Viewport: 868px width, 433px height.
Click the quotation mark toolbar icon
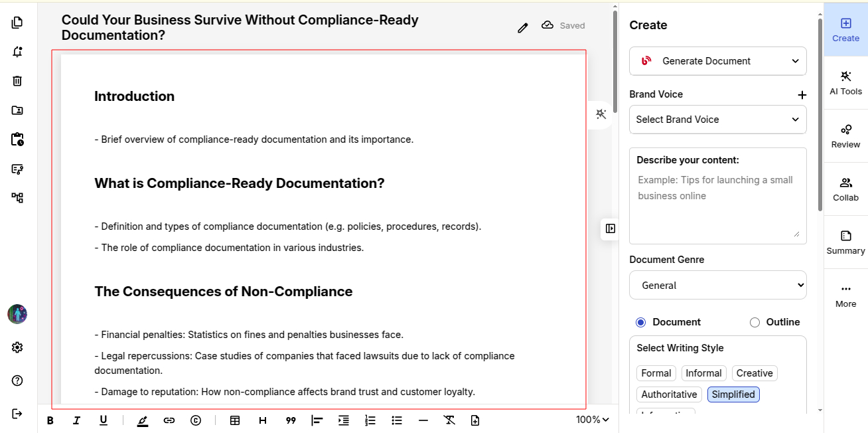tap(290, 420)
